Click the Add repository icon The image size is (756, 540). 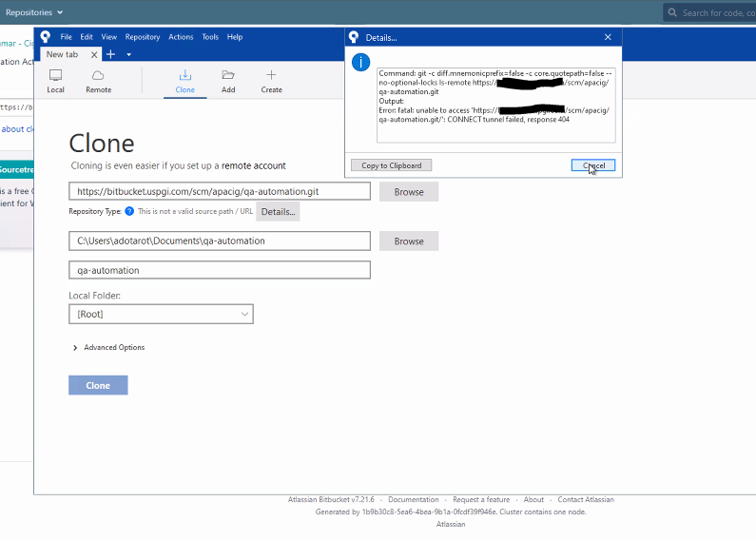point(228,81)
